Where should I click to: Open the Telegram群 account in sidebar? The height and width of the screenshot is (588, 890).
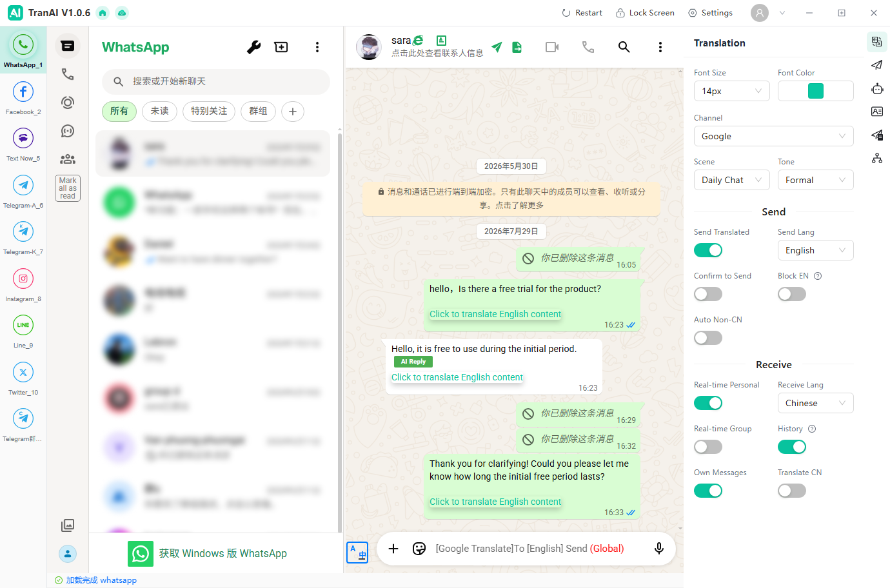click(23, 424)
